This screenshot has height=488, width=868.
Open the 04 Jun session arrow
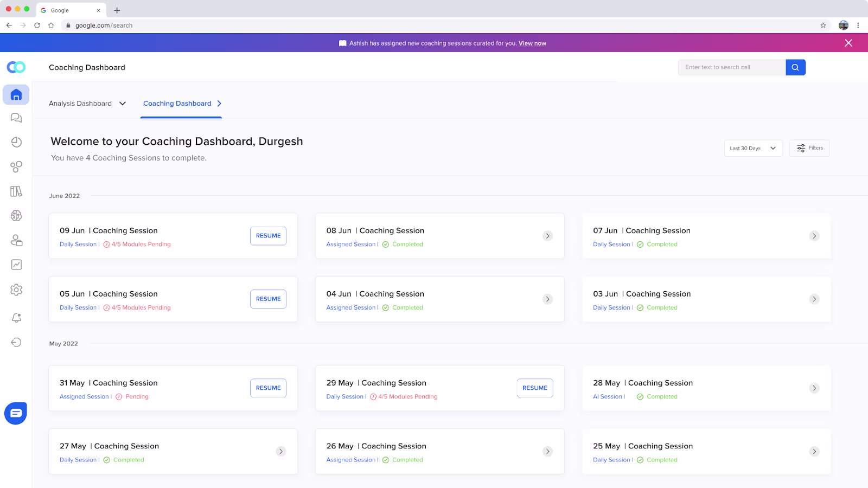(x=548, y=299)
